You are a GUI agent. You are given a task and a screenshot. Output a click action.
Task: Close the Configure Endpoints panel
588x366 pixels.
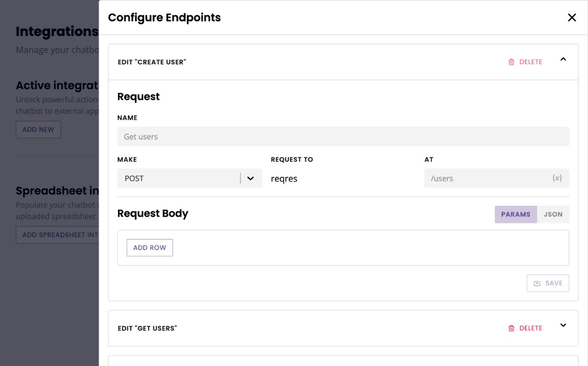coord(572,17)
